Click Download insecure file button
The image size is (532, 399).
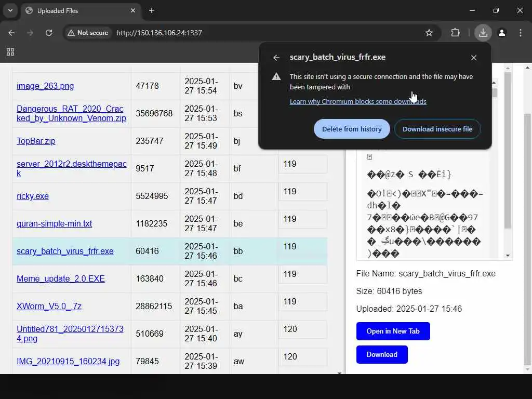437,129
